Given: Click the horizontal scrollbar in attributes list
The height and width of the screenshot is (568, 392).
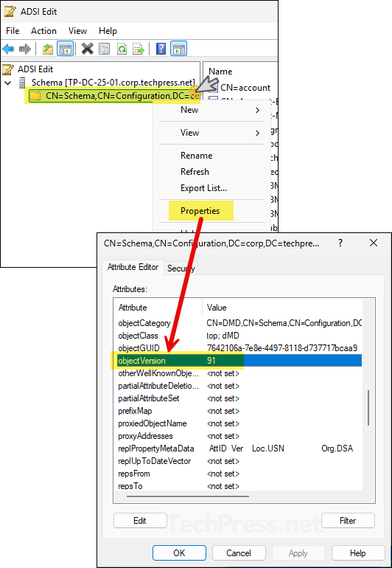Looking at the screenshot, I should pyautogui.click(x=188, y=496).
